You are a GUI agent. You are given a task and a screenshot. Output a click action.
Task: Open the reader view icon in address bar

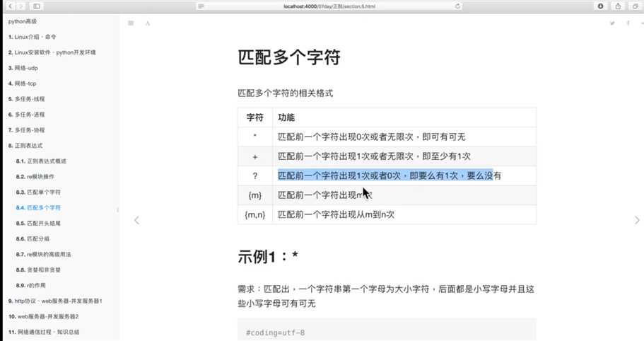(x=201, y=6)
